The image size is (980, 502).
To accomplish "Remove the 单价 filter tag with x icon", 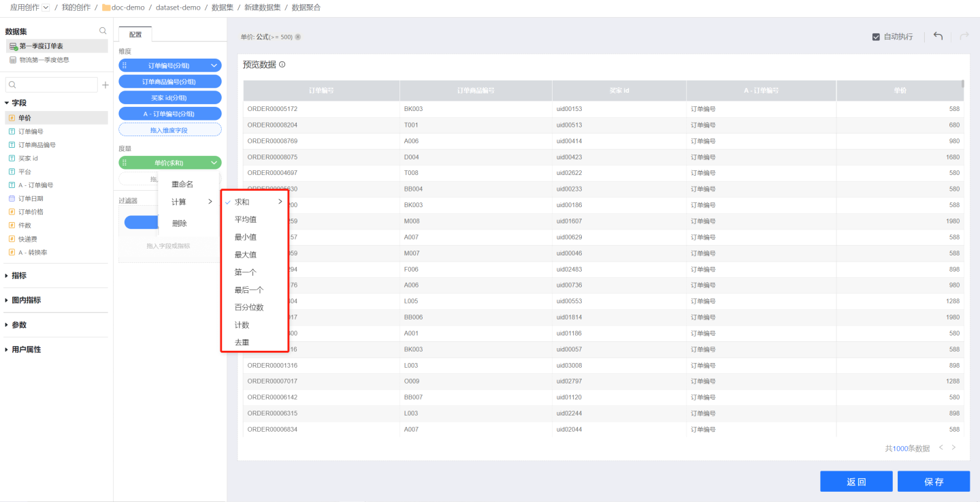I will [298, 37].
